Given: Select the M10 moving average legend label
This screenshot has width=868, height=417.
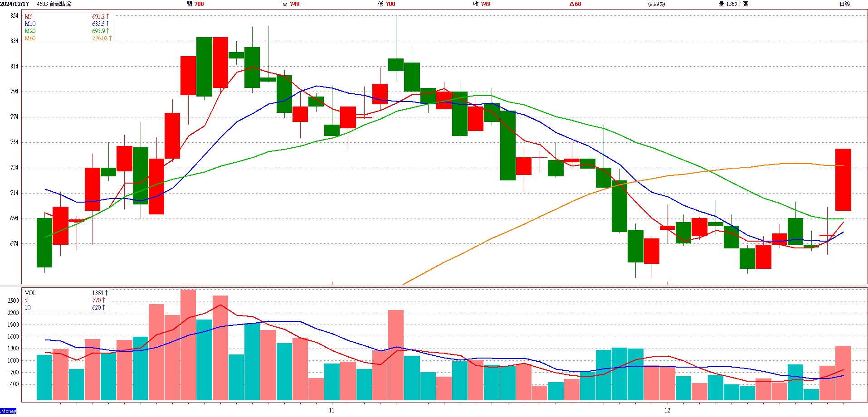Looking at the screenshot, I should [x=30, y=24].
